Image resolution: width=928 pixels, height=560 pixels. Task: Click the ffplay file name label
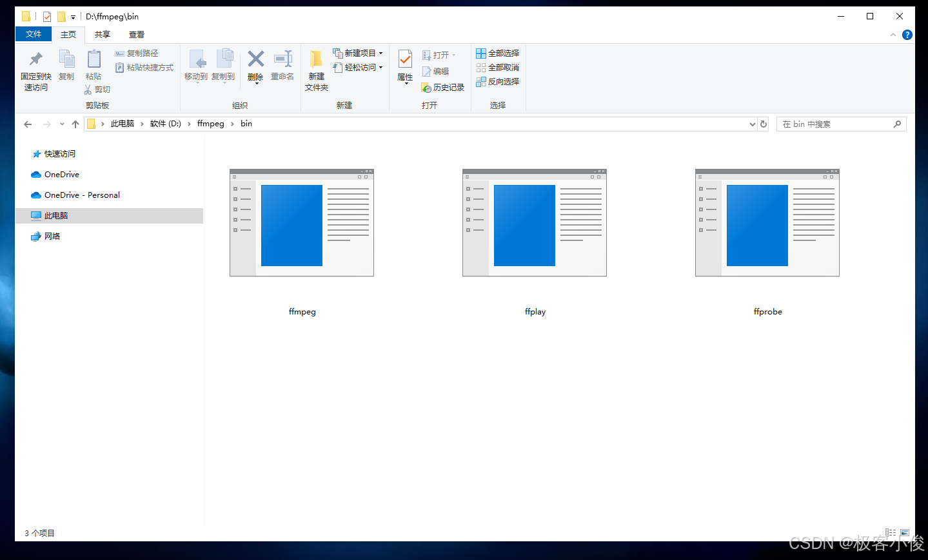click(535, 312)
